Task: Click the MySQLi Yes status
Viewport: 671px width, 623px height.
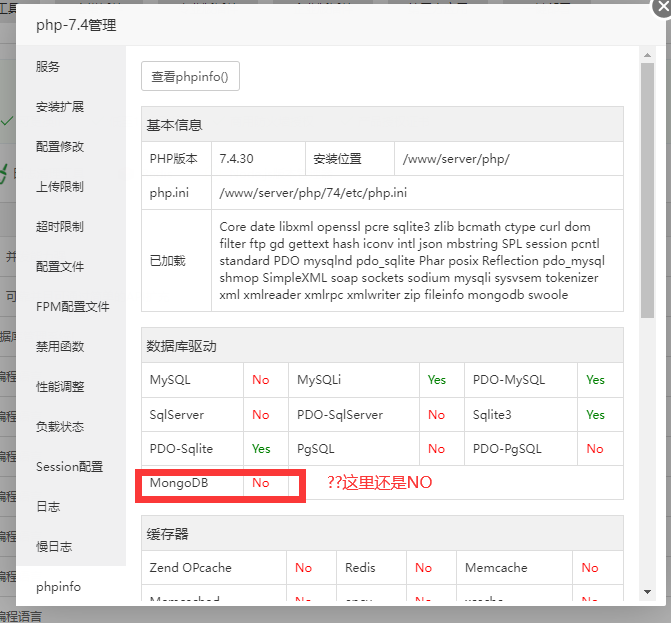Action: [x=436, y=380]
